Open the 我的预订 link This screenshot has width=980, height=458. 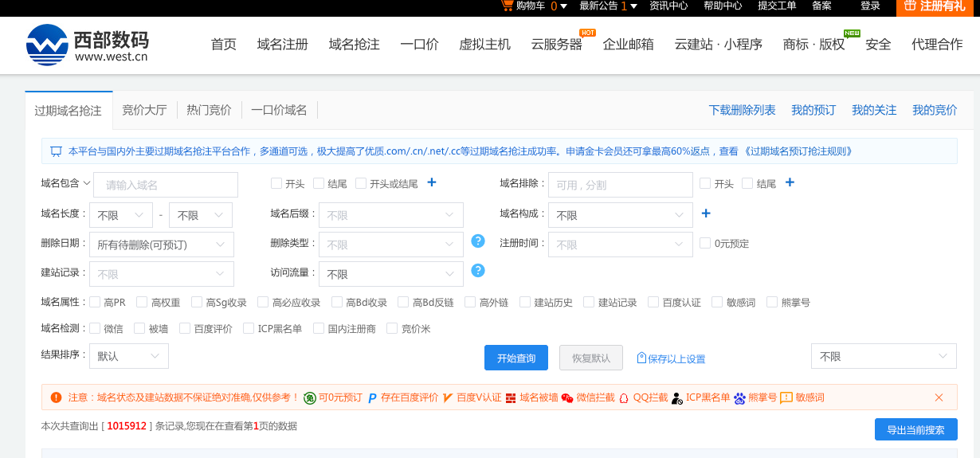pyautogui.click(x=813, y=110)
